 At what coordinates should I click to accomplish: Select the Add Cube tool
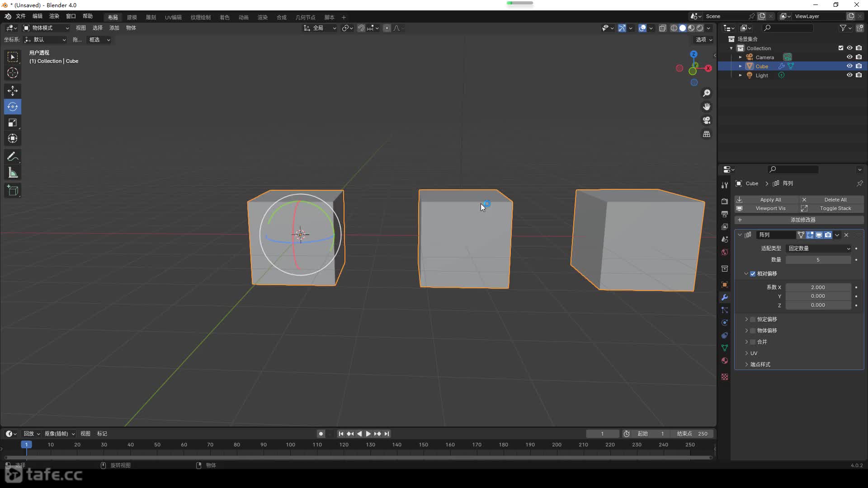coord(13,191)
